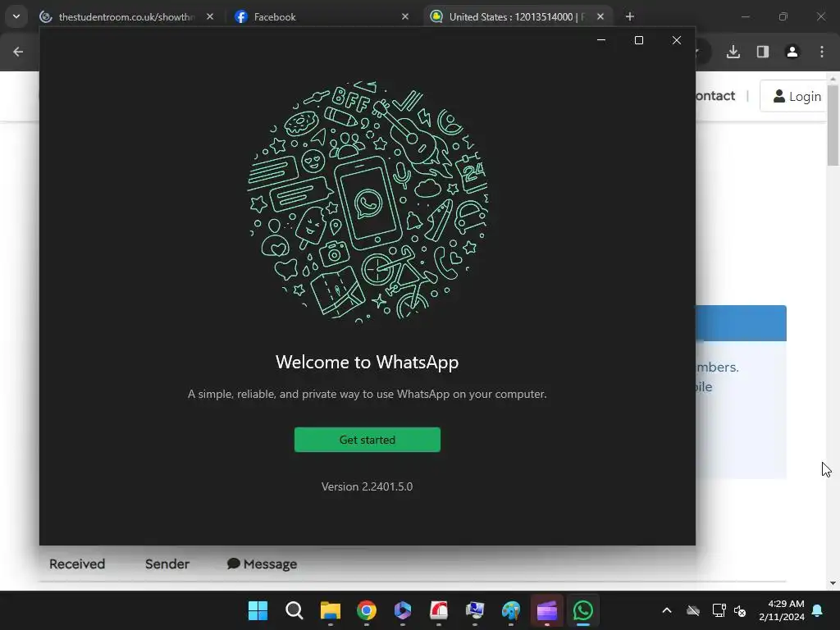This screenshot has width=840, height=630.
Task: Maximize the WhatsApp window
Action: pos(638,40)
